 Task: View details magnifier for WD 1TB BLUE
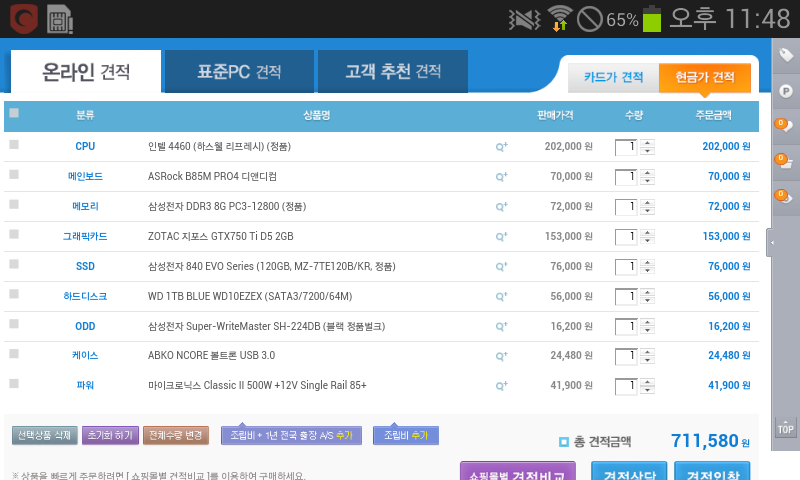point(502,297)
